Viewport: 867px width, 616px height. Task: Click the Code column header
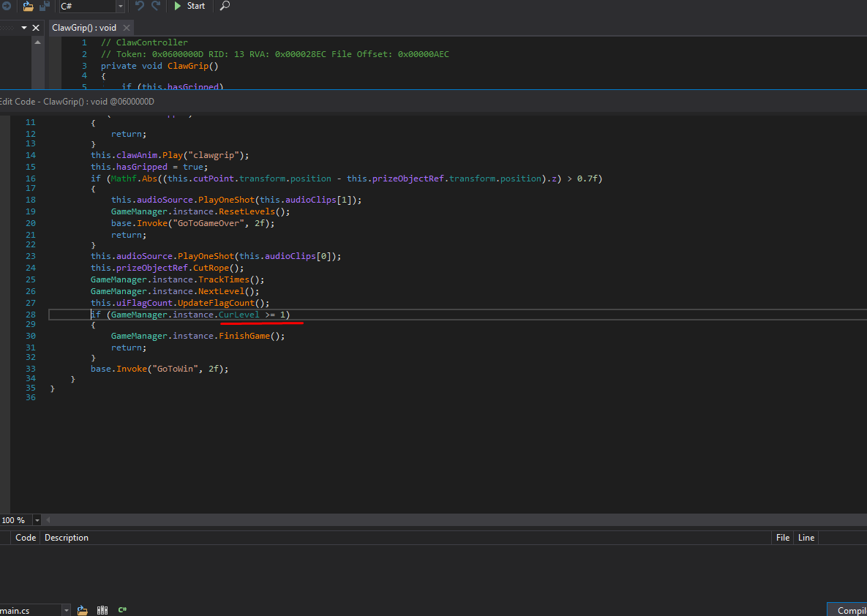click(26, 538)
